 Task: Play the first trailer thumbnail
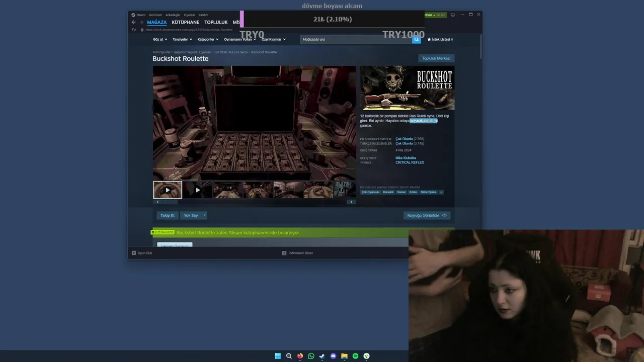click(x=168, y=190)
